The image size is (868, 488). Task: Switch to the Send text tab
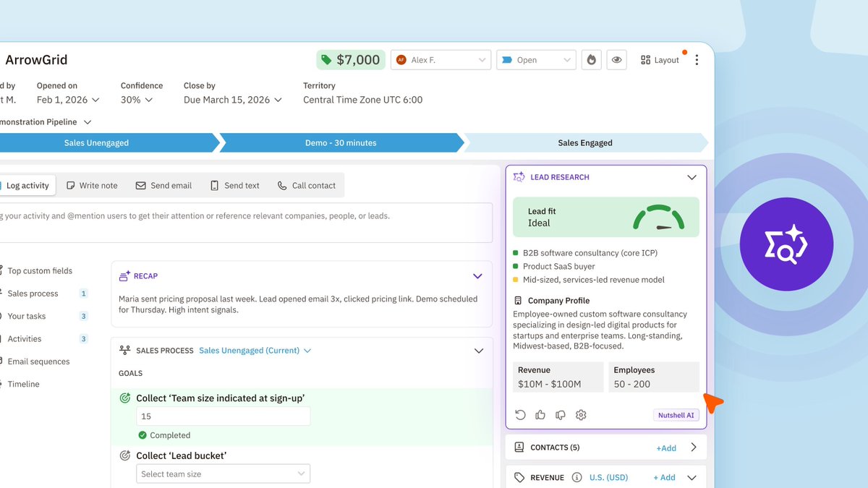coord(234,186)
